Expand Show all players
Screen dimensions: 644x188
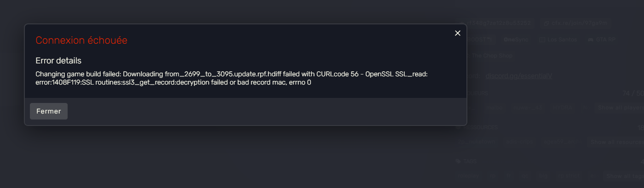click(620, 108)
